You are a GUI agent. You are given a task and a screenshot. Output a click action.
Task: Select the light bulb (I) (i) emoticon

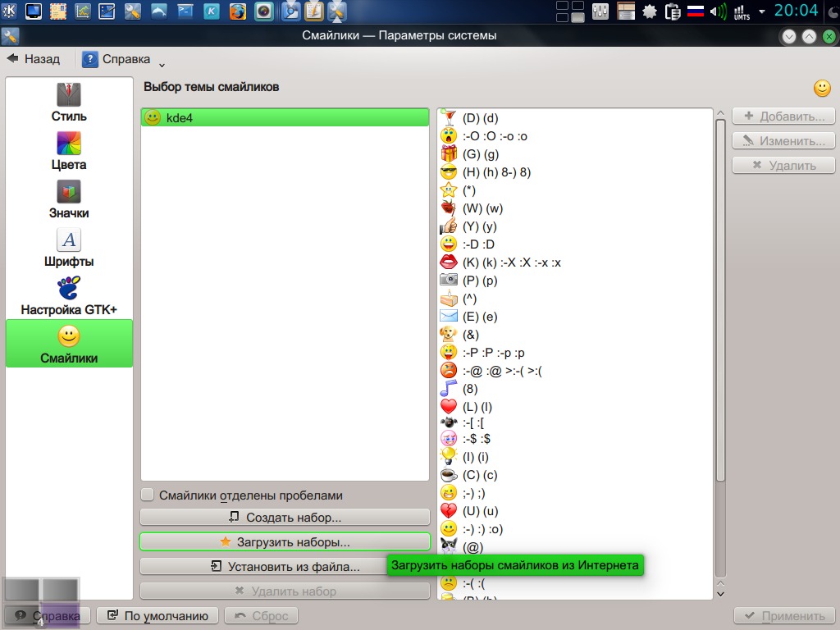575,457
